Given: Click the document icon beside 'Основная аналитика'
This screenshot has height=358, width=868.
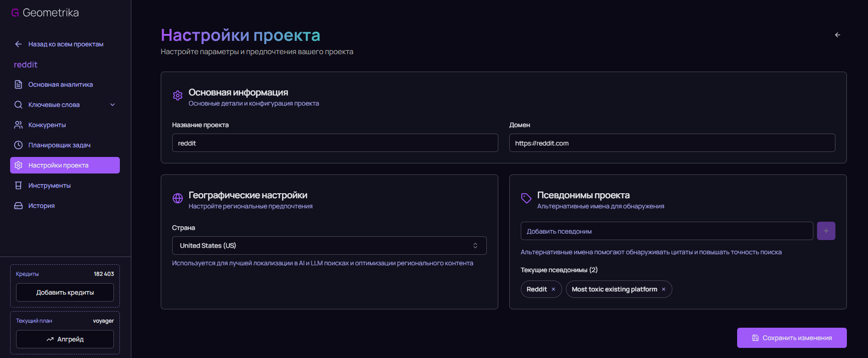Looking at the screenshot, I should [18, 84].
